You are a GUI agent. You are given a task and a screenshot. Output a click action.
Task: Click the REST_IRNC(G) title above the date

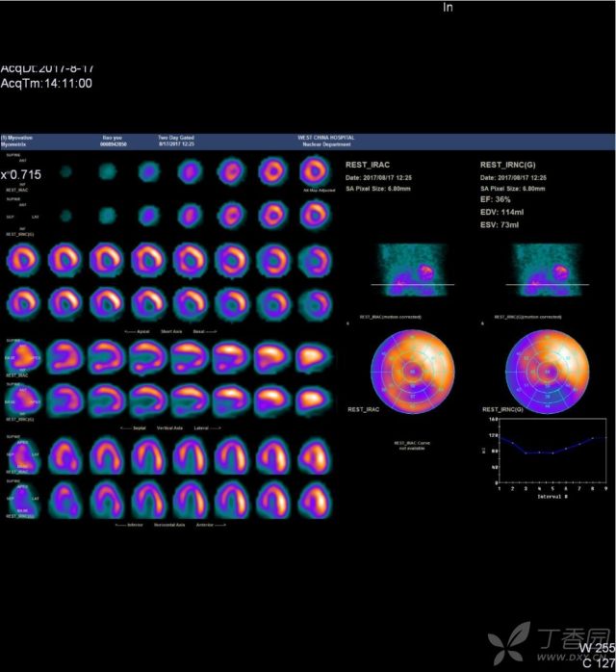[x=507, y=165]
